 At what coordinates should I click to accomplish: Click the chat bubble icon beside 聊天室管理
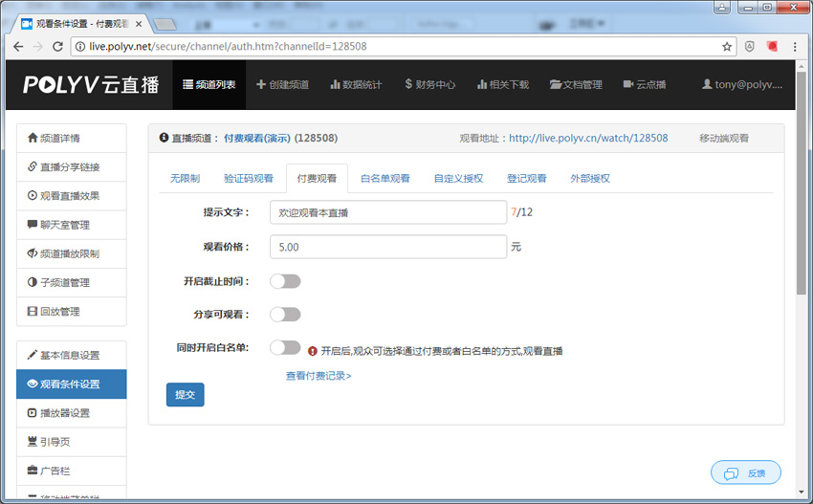point(33,225)
